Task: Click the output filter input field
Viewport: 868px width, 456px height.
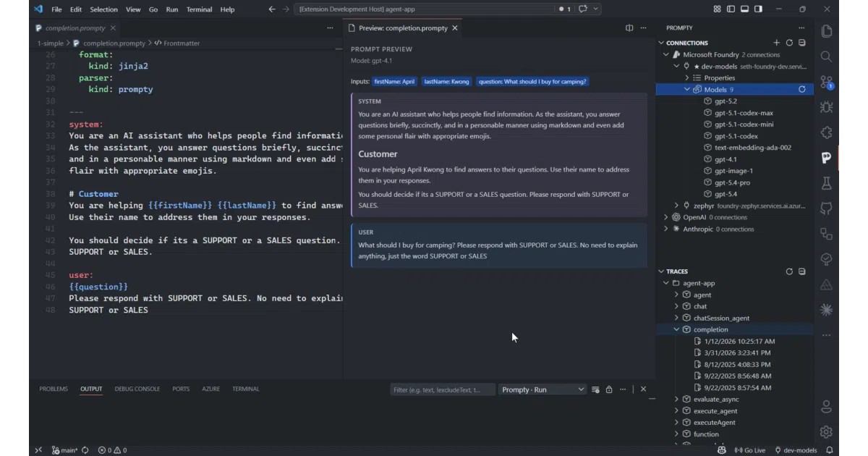Action: (442, 389)
